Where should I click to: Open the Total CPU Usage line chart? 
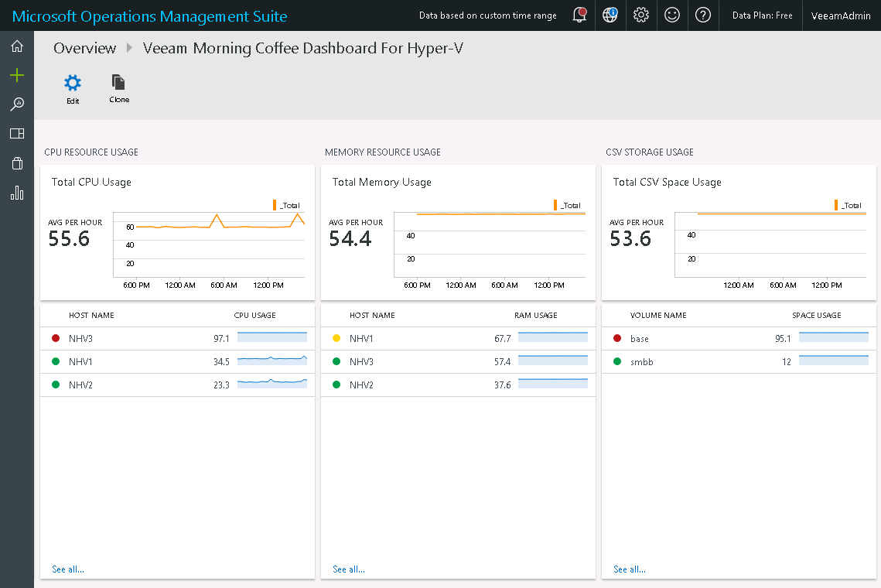(x=209, y=244)
